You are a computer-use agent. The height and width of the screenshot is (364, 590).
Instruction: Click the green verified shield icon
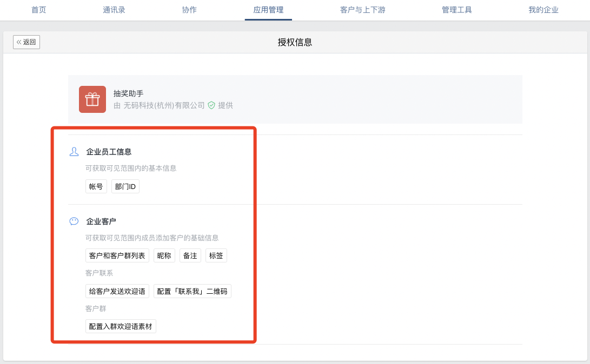(211, 105)
